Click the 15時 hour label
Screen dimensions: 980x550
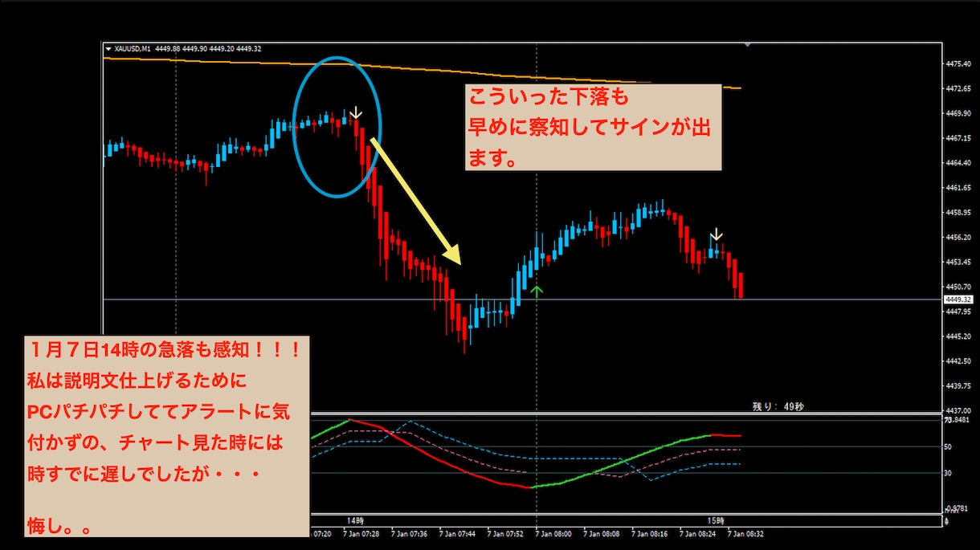[x=717, y=519]
